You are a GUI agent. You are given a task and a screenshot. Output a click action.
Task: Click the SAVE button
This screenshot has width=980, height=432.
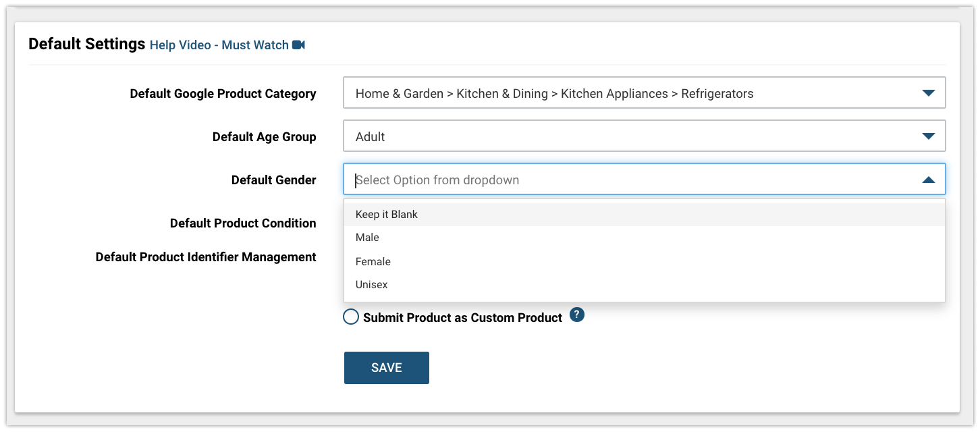pyautogui.click(x=387, y=368)
